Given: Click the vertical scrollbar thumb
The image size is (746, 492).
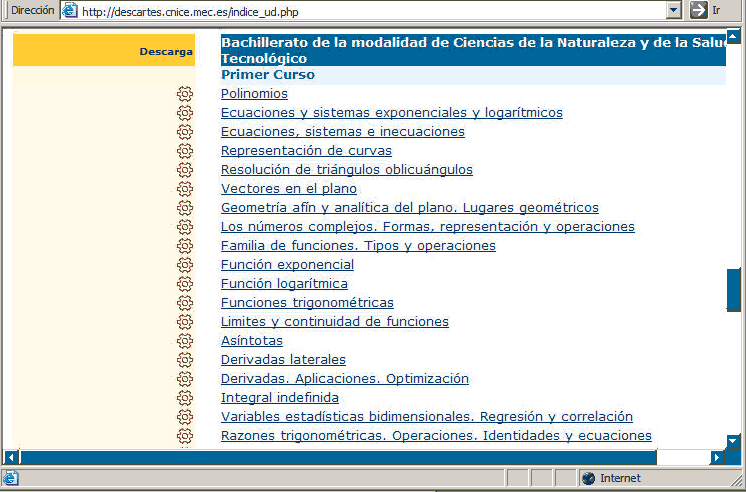Looking at the screenshot, I should point(733,289).
